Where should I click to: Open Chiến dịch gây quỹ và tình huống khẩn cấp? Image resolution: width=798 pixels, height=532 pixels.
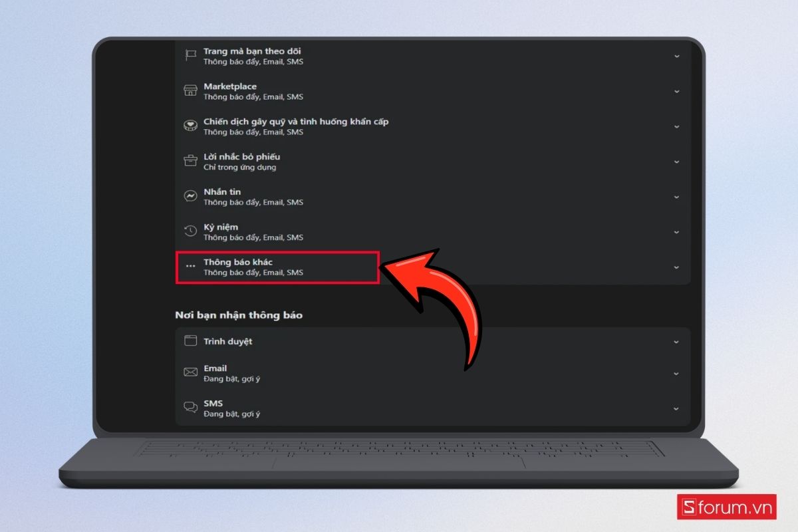[433, 126]
